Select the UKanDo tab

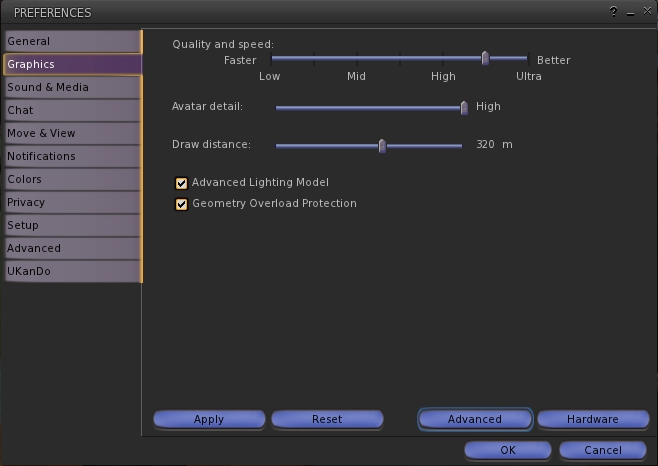click(72, 271)
